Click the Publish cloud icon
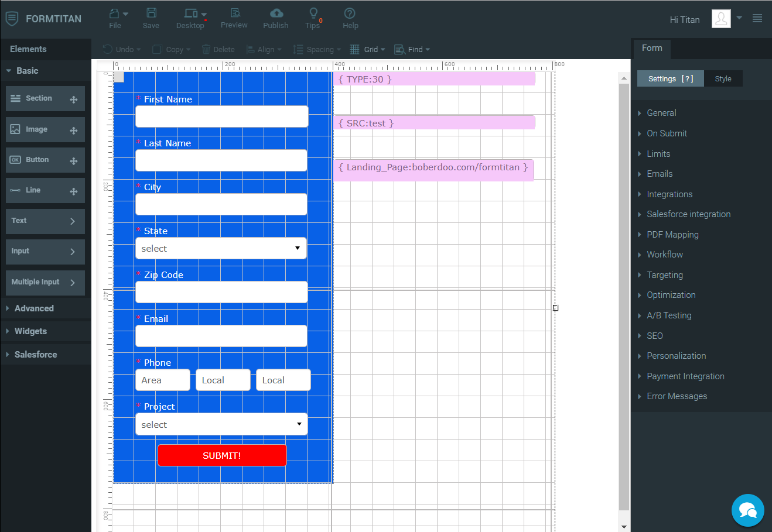Image resolution: width=772 pixels, height=532 pixels. 276,13
